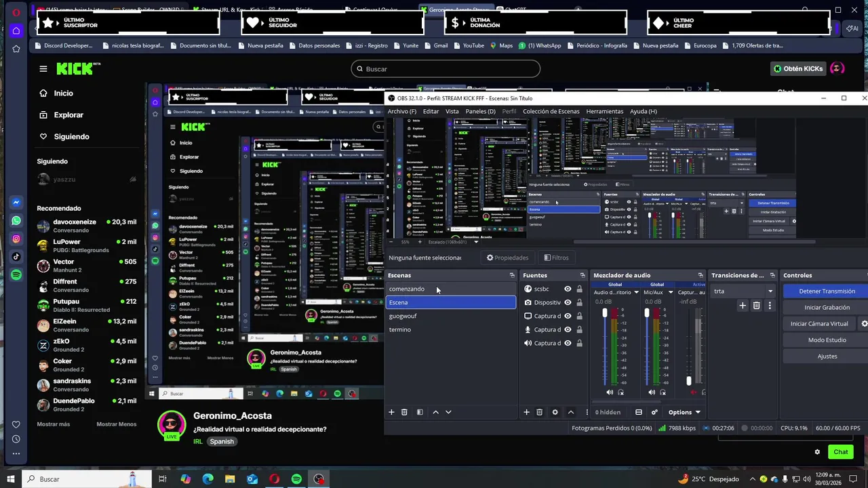Switch the audio mixer layout icon

pos(639,412)
